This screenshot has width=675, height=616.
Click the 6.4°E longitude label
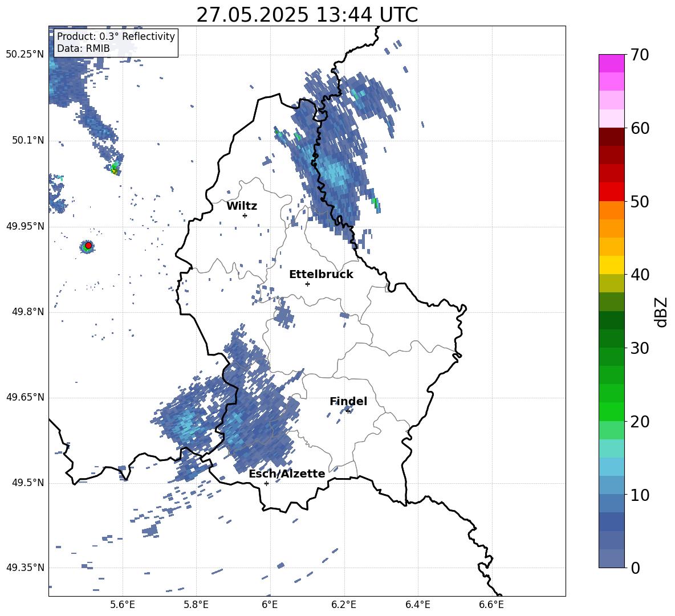point(417,605)
